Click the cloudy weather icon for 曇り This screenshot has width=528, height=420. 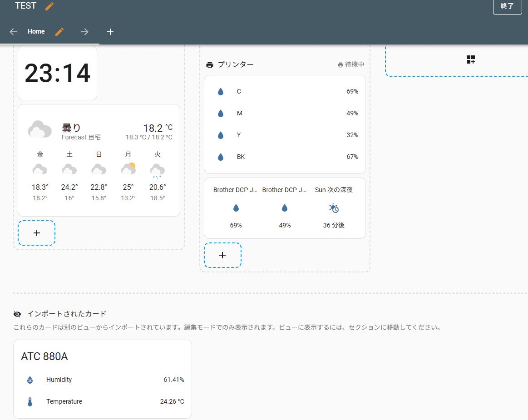click(40, 129)
